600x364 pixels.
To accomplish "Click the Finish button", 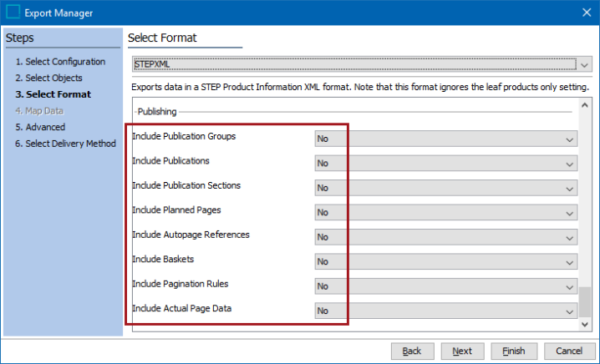I will (x=514, y=351).
